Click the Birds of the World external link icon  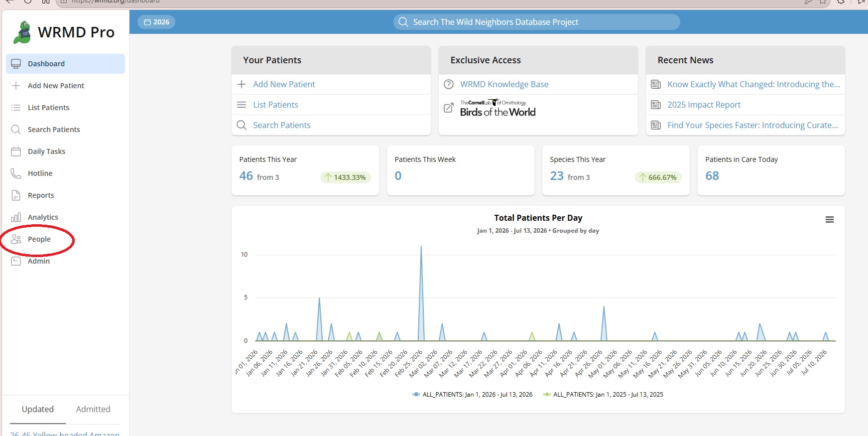point(449,108)
